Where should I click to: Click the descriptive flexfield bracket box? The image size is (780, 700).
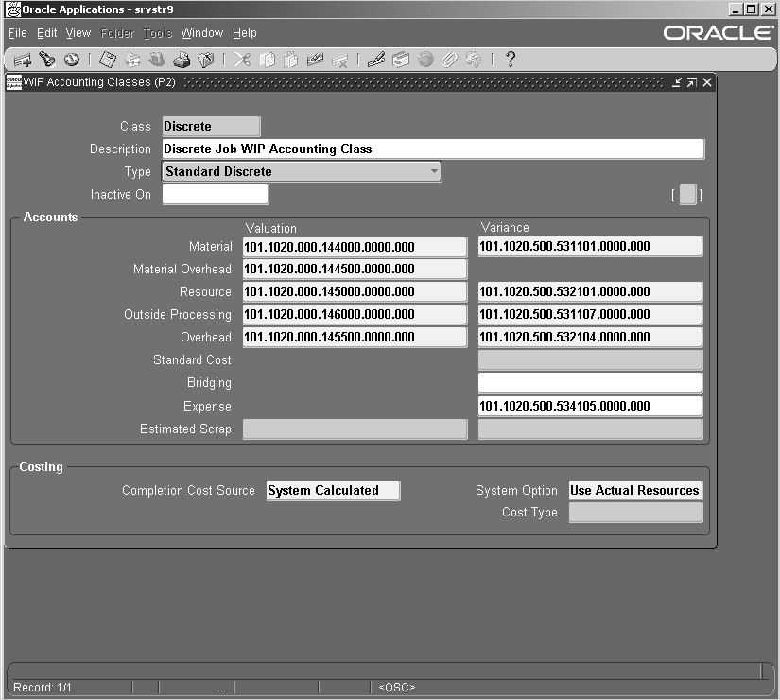click(x=687, y=194)
